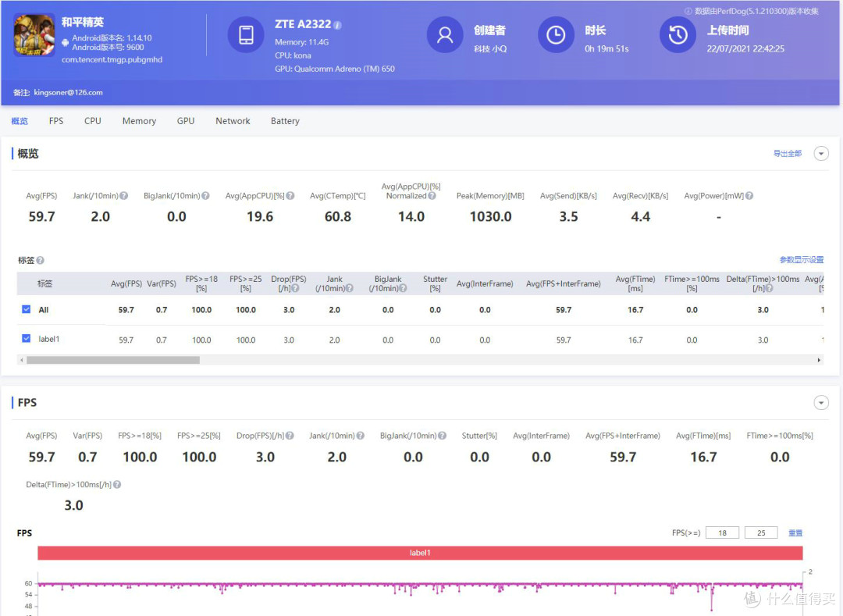Click the phone device icon in header
The height and width of the screenshot is (616, 843).
point(246,35)
